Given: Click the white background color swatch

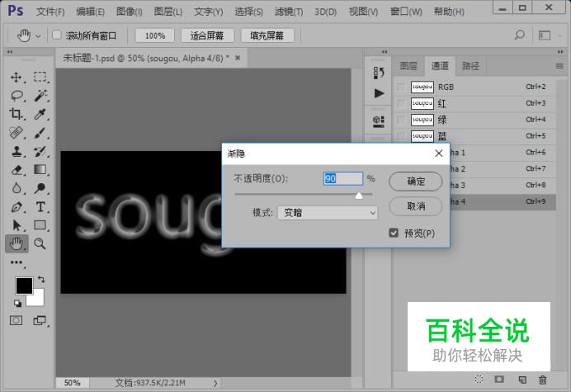Looking at the screenshot, I should coord(38,300).
